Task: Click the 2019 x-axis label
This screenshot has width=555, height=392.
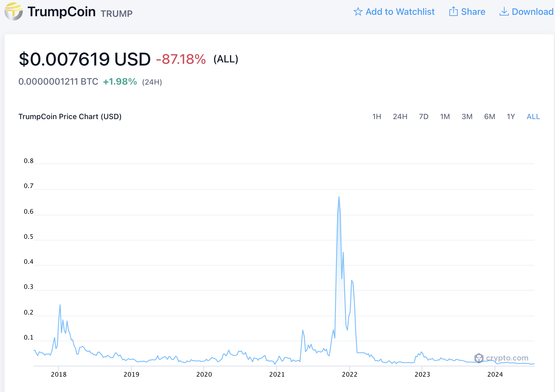Action: pyautogui.click(x=131, y=374)
